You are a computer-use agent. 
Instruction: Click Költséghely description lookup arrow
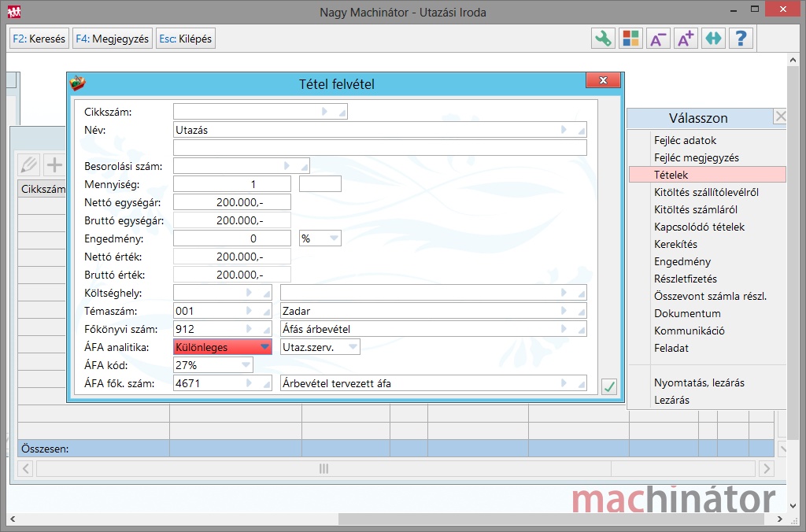point(564,293)
